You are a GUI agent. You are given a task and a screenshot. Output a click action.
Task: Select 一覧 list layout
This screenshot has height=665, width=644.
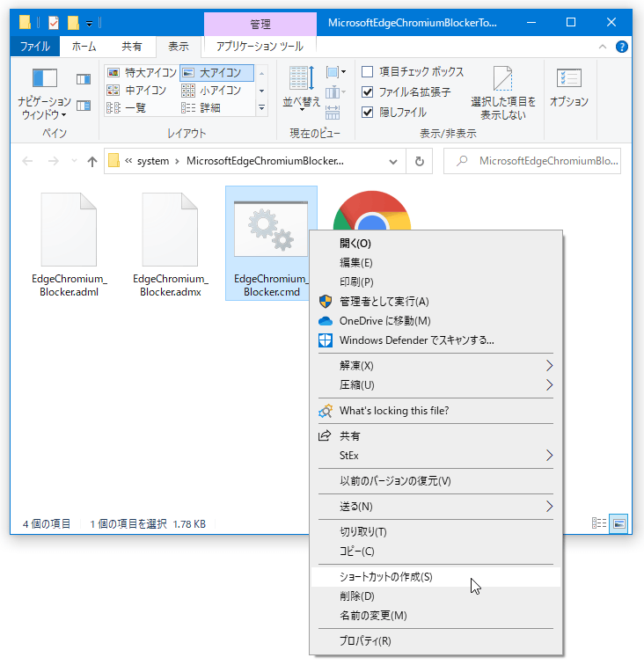(x=127, y=108)
